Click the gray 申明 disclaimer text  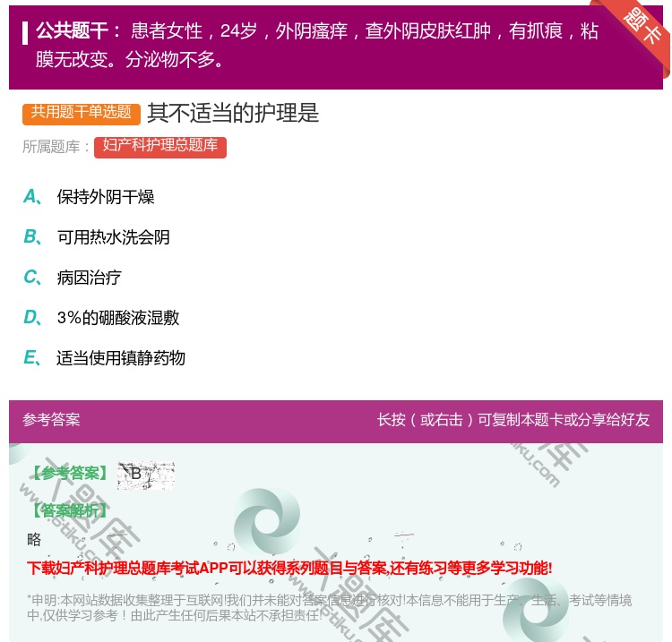tap(329, 607)
